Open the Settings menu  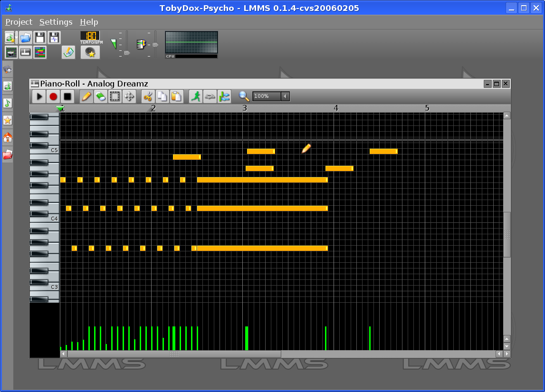coord(56,22)
